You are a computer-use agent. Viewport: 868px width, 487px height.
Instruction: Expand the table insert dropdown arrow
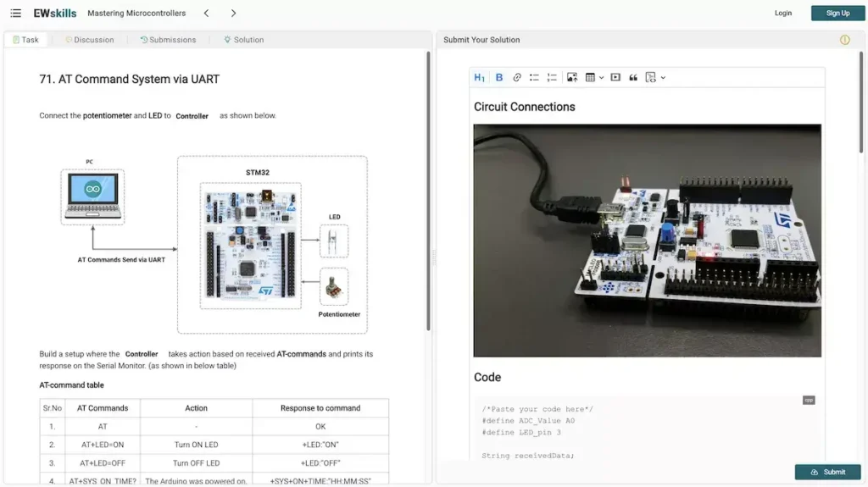(601, 78)
